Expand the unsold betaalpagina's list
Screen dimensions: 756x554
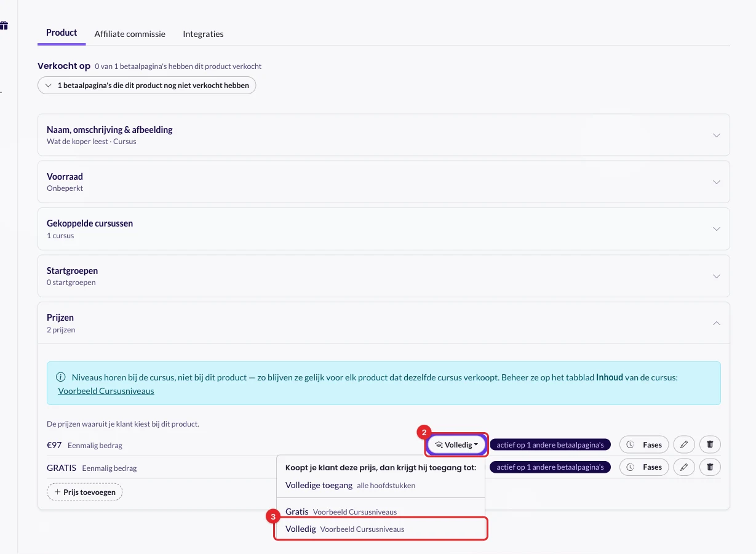point(147,86)
